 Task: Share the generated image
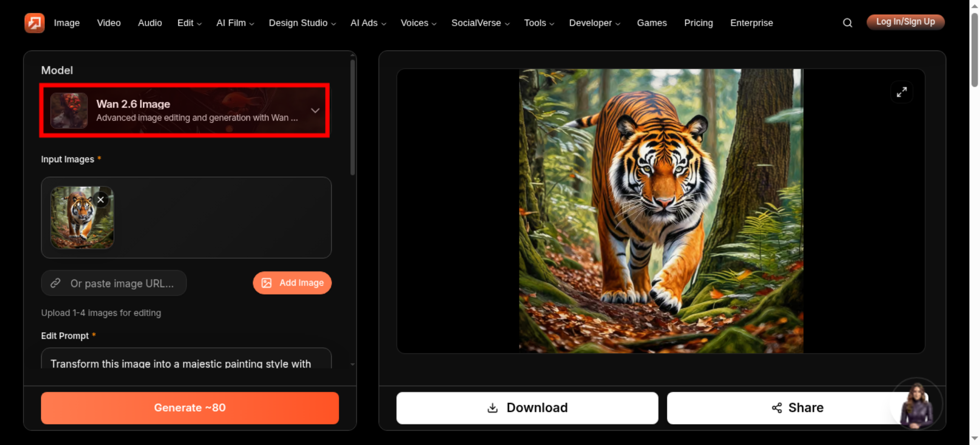(797, 408)
